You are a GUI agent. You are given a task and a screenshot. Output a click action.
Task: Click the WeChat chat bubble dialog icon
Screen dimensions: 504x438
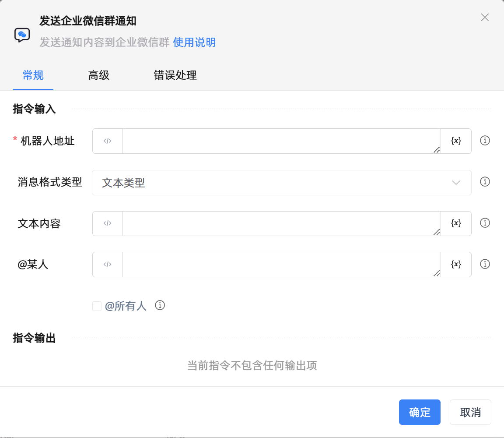coord(22,35)
